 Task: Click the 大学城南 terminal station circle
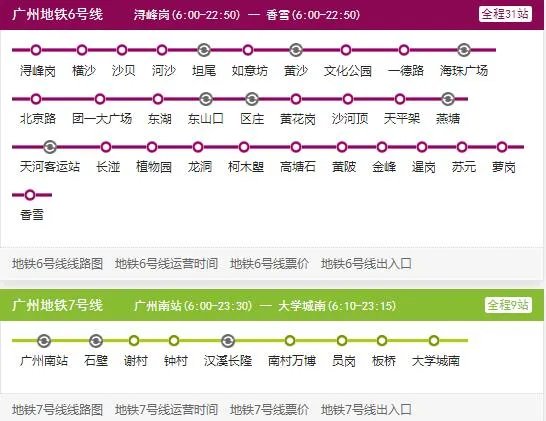434,341
